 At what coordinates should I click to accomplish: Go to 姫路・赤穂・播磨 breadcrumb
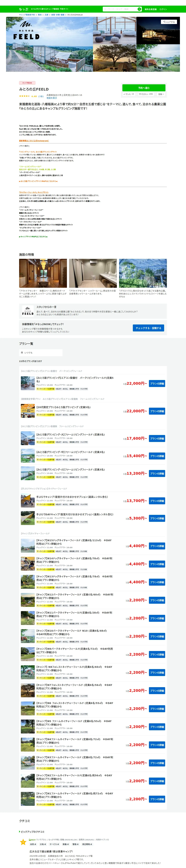pyautogui.click(x=58, y=15)
